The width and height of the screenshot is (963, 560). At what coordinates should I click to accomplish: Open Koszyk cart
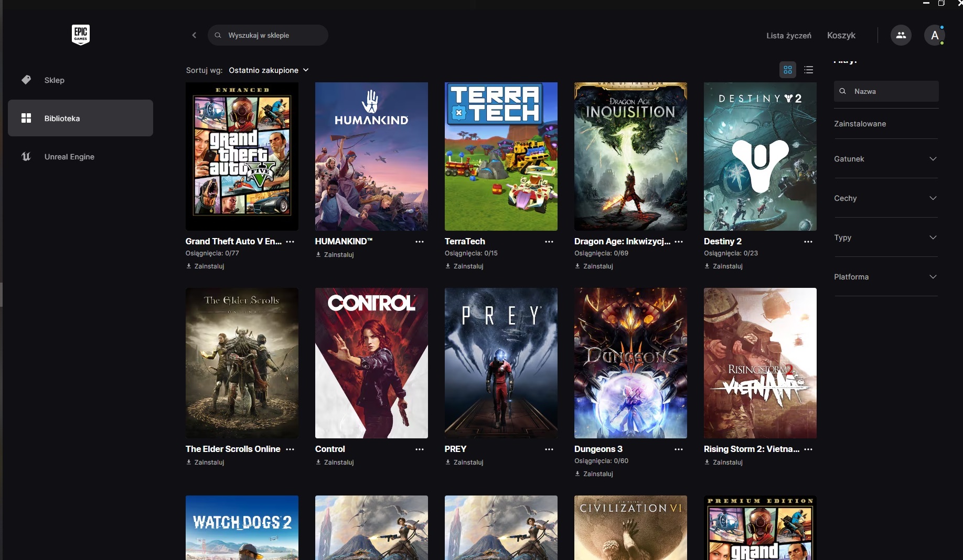coord(841,35)
